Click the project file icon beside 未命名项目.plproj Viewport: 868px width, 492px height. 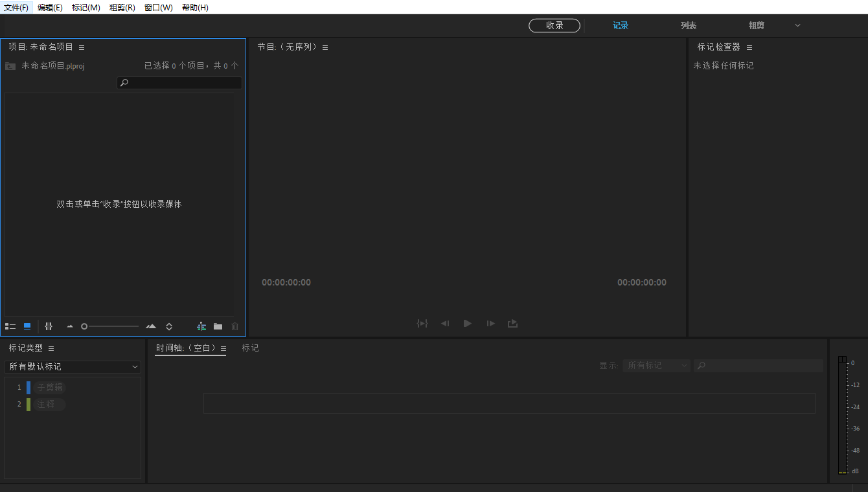10,66
